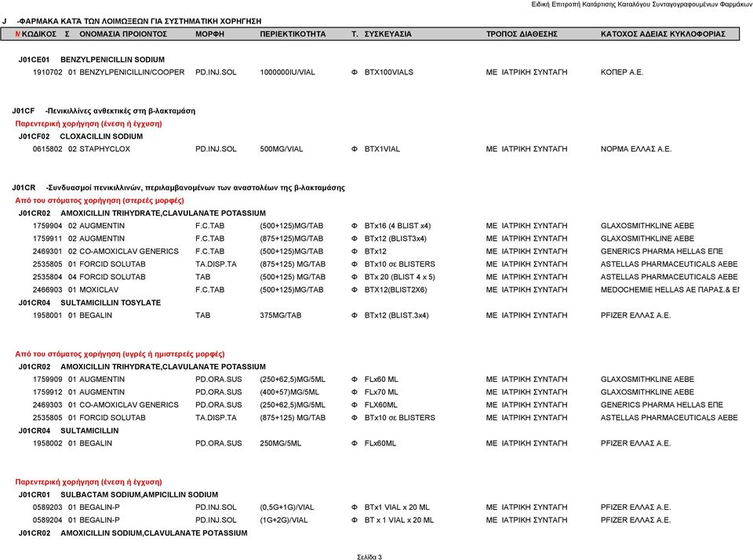The image size is (753, 560).
Task: Click the red 'Από του στόματος χορήγηση (υγρές ή ημιστερεές μορφές)' subheading
Action: point(119,354)
